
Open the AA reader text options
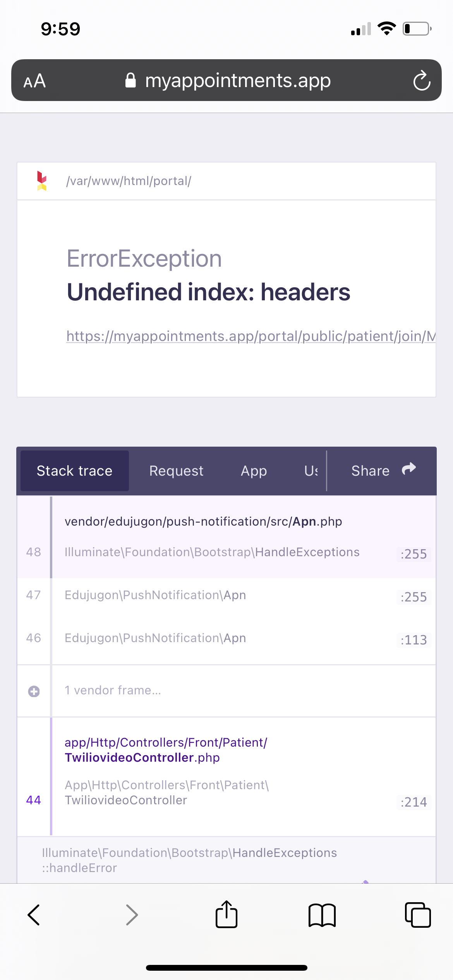(x=35, y=81)
